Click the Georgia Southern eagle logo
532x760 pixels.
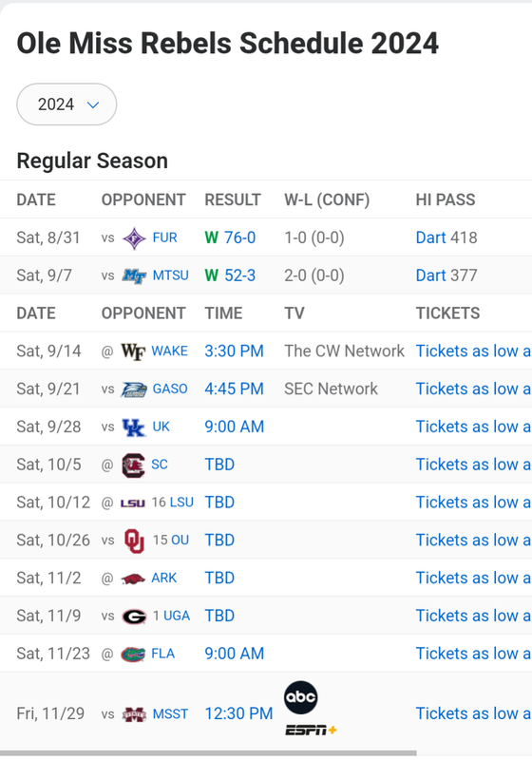(134, 389)
